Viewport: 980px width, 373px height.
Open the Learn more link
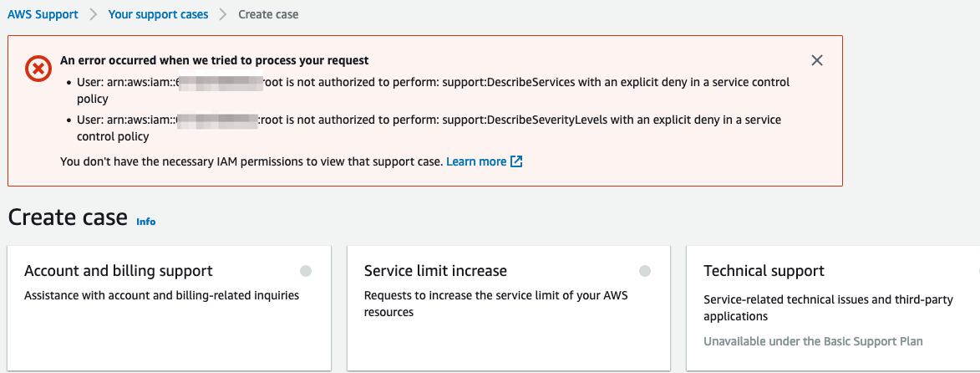point(476,161)
